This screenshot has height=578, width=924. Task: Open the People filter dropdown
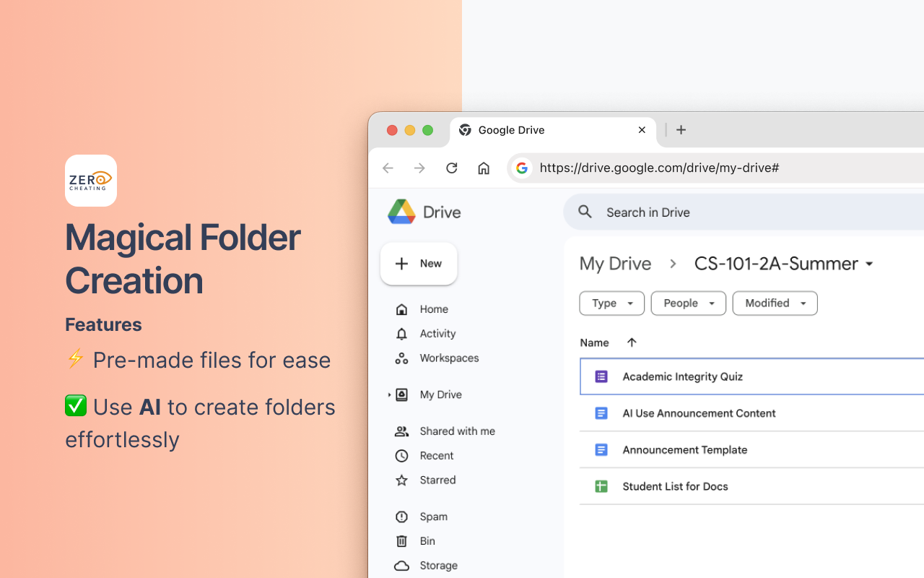click(688, 303)
